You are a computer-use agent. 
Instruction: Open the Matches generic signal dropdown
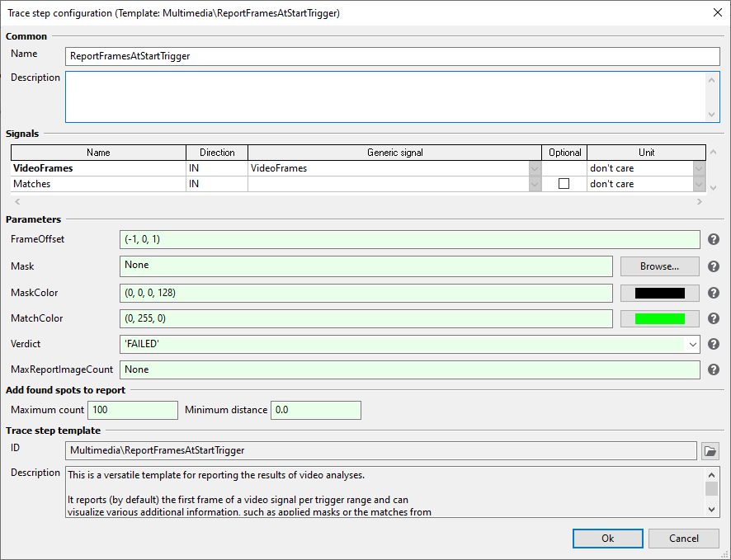[x=535, y=185]
